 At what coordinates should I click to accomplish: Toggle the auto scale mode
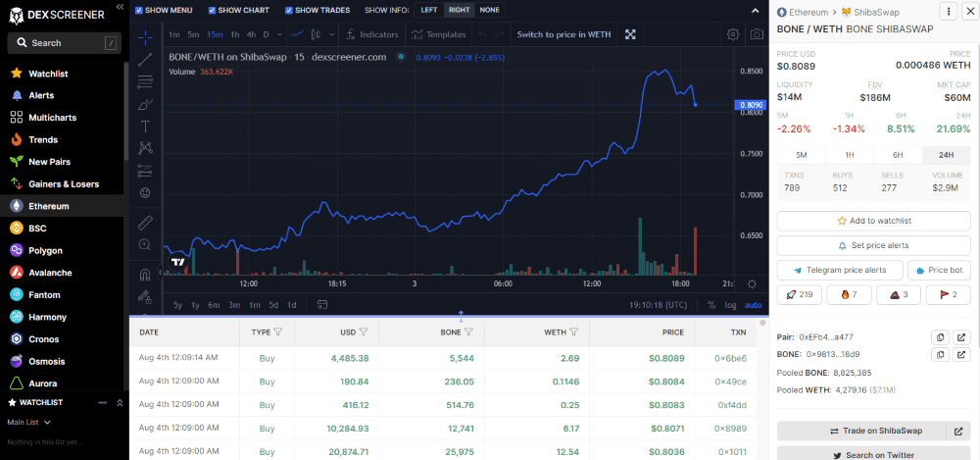point(753,305)
